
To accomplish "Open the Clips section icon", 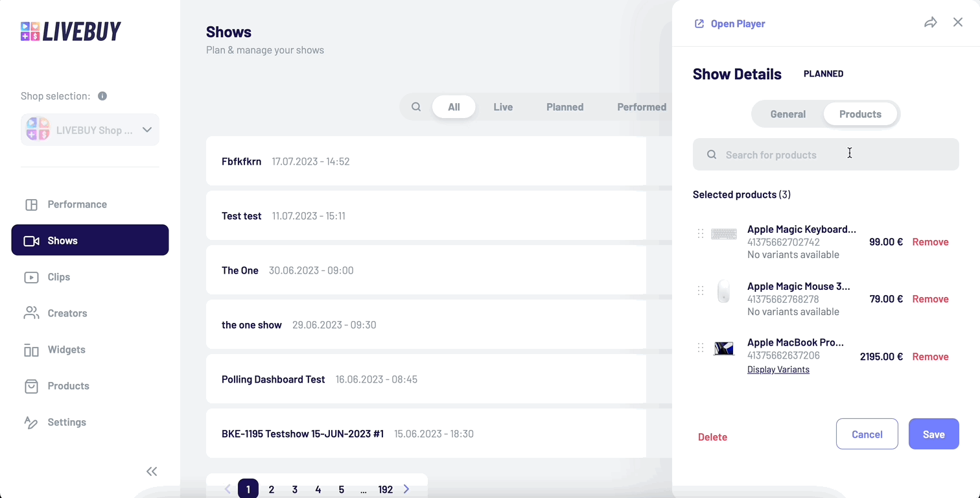I will coord(31,277).
